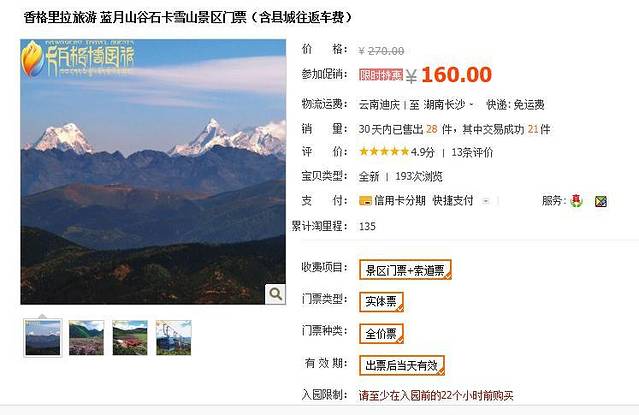Expand the payment methods dropdown arrow
The width and height of the screenshot is (639, 415).
tap(486, 201)
